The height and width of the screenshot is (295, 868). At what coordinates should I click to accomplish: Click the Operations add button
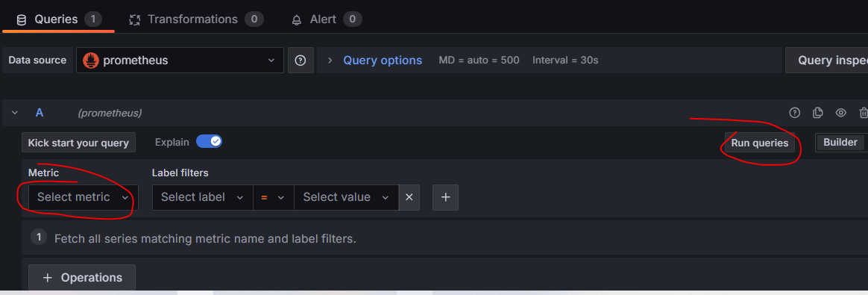click(x=82, y=278)
